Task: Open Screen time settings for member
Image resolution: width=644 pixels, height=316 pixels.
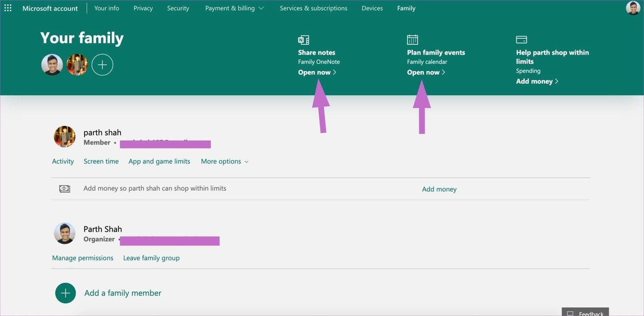Action: click(x=101, y=161)
